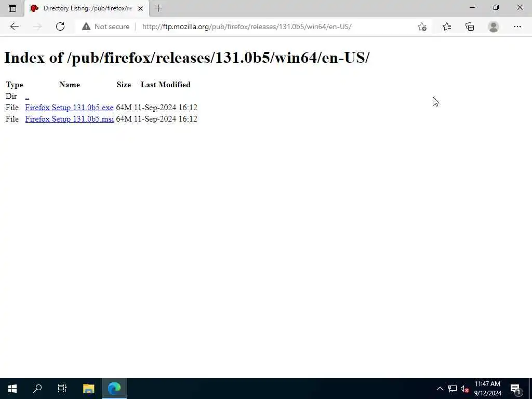Open the Windows Start menu
The width and height of the screenshot is (532, 399).
12,389
